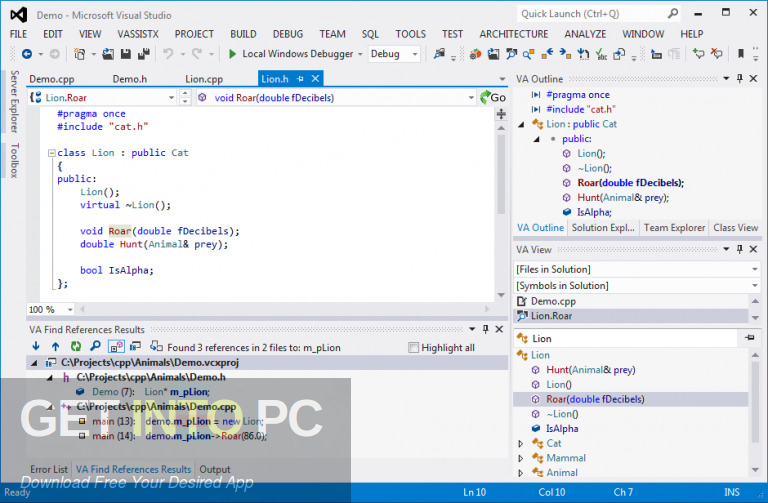Click the Visual Assist tomato icon
The image size is (768, 503).
475,54
